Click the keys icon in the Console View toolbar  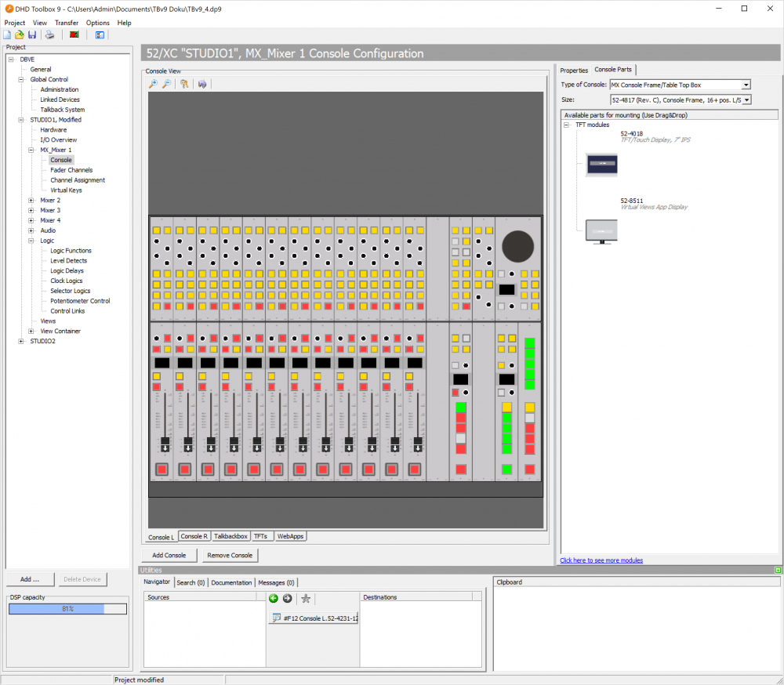point(184,84)
